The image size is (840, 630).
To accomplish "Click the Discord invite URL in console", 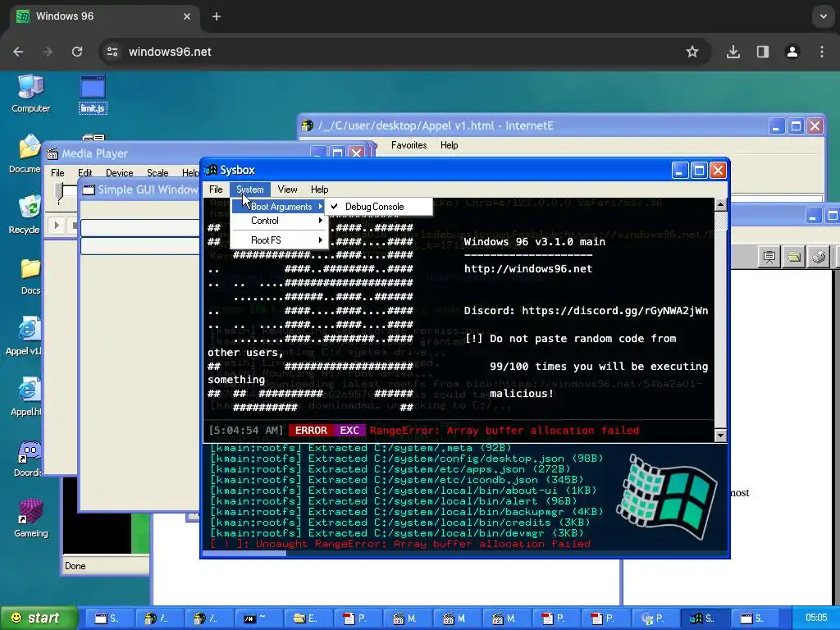I will [614, 311].
